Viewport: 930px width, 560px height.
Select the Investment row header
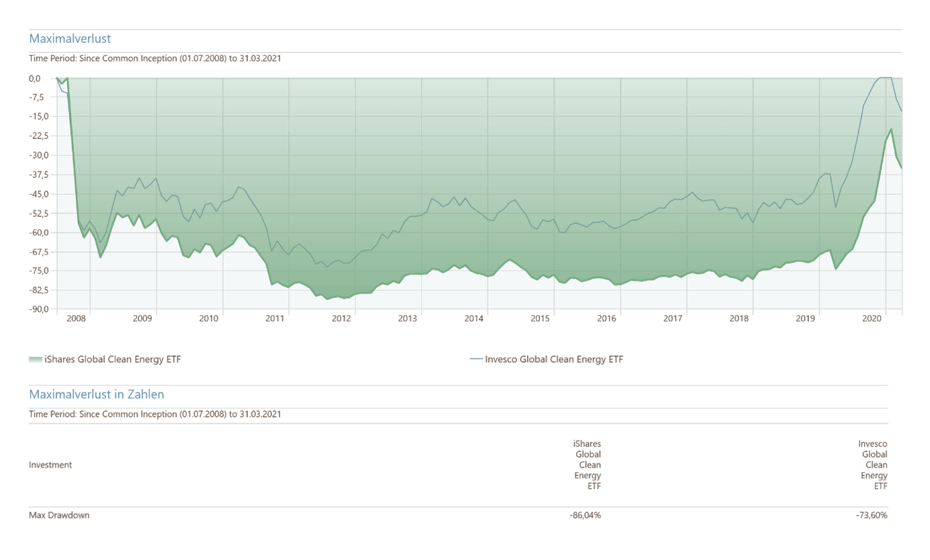click(x=50, y=465)
